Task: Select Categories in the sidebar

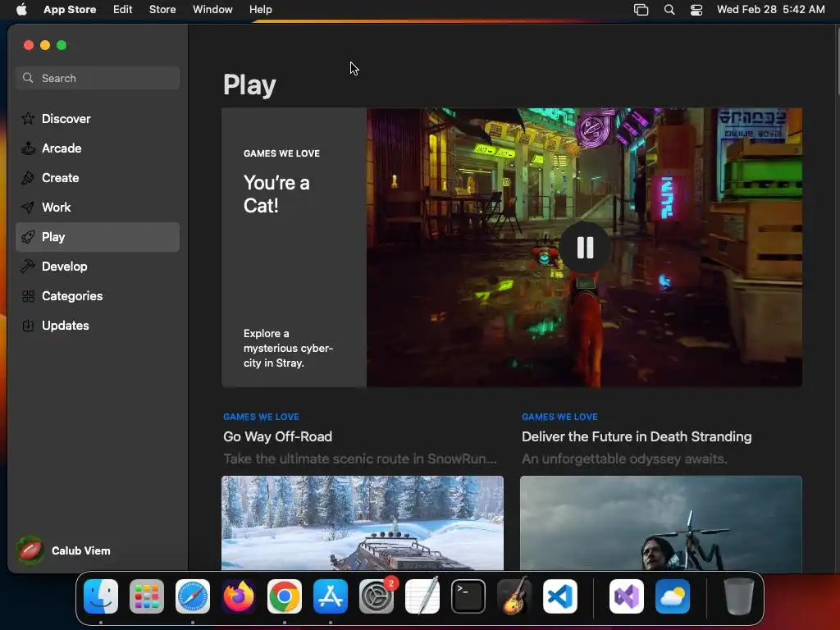Action: 98,295
